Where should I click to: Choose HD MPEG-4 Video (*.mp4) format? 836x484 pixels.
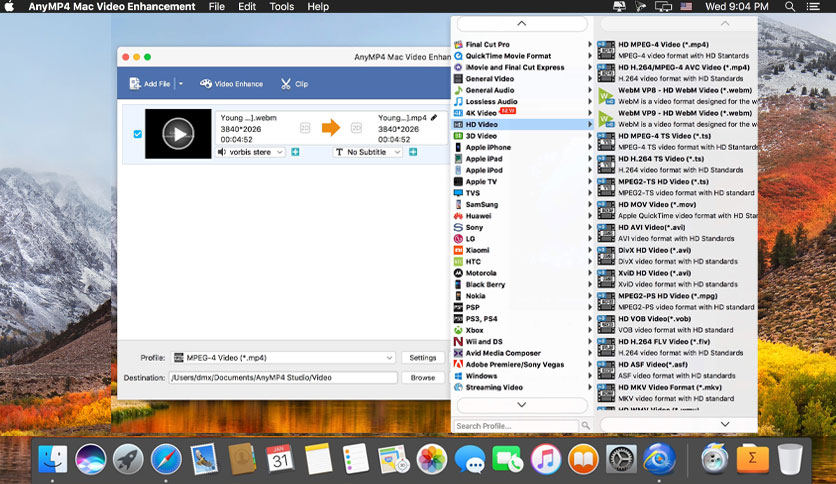coord(677,50)
